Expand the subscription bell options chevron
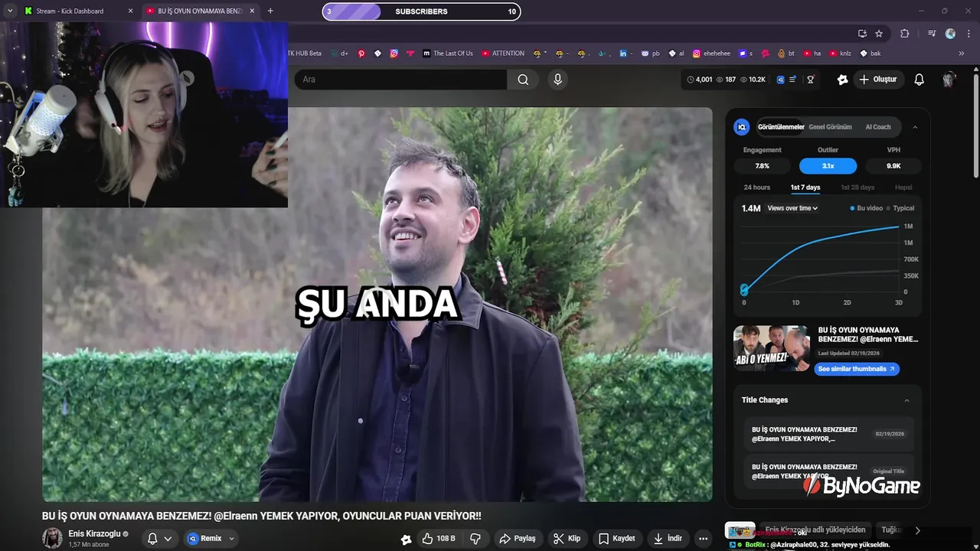Screen dimensions: 980x551 tap(168, 539)
